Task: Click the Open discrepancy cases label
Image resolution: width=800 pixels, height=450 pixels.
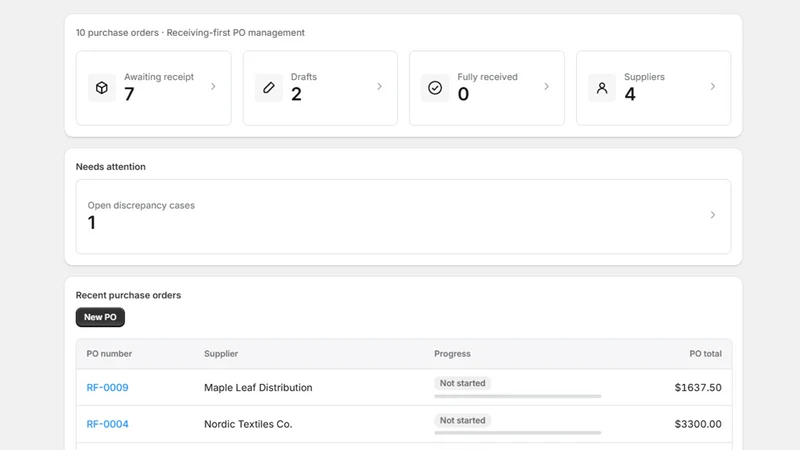Action: coord(141,205)
